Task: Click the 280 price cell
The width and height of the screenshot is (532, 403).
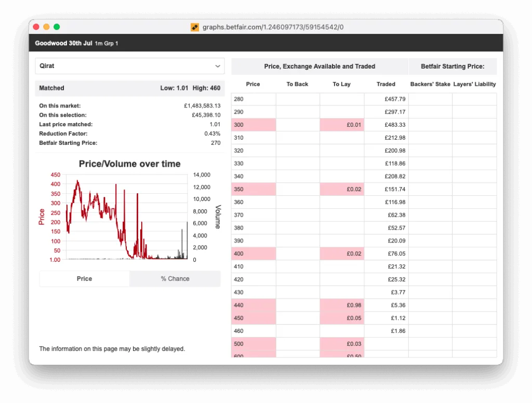Action: (254, 99)
